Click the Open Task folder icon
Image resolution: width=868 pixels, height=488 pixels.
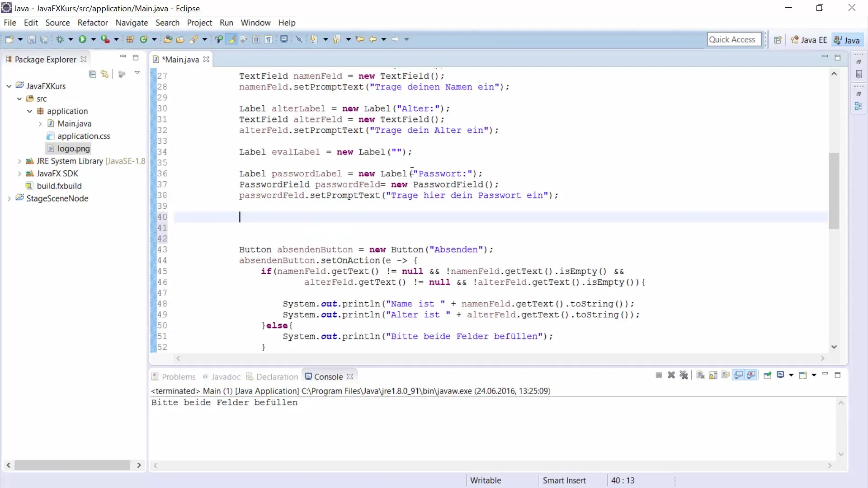(180, 39)
